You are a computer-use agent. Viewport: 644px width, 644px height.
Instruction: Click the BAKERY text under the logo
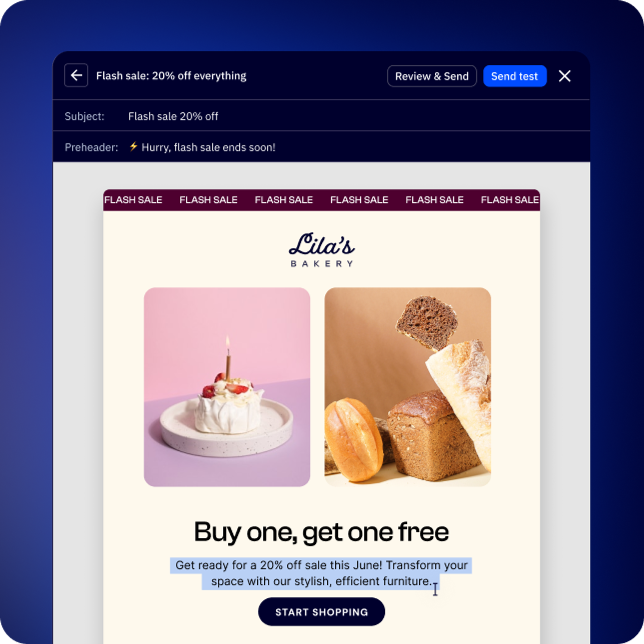pyautogui.click(x=322, y=264)
